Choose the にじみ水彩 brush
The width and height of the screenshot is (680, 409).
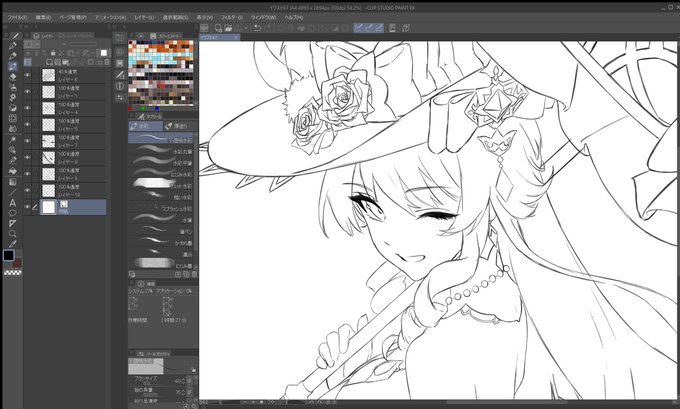coord(160,173)
